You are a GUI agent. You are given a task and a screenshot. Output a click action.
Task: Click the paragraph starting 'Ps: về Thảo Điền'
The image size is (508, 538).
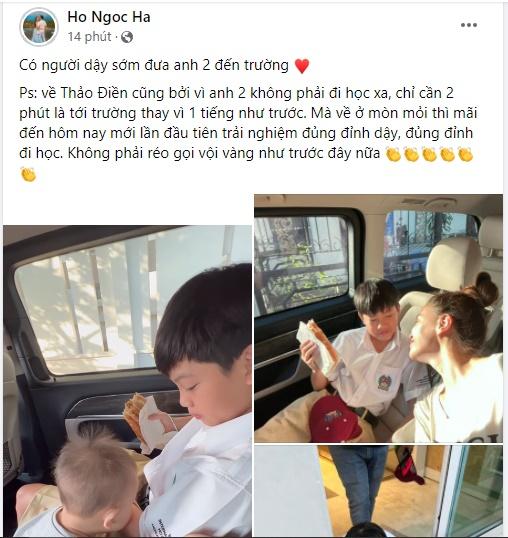click(x=248, y=133)
